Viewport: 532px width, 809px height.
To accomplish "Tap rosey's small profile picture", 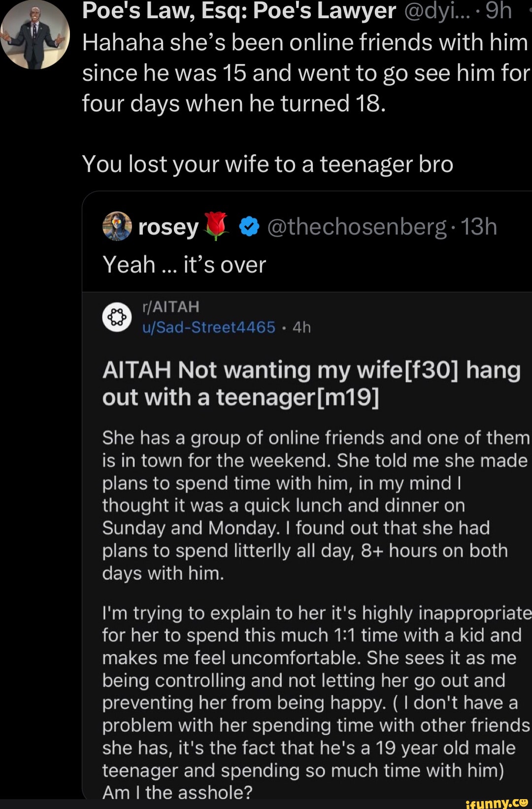I will point(117,227).
